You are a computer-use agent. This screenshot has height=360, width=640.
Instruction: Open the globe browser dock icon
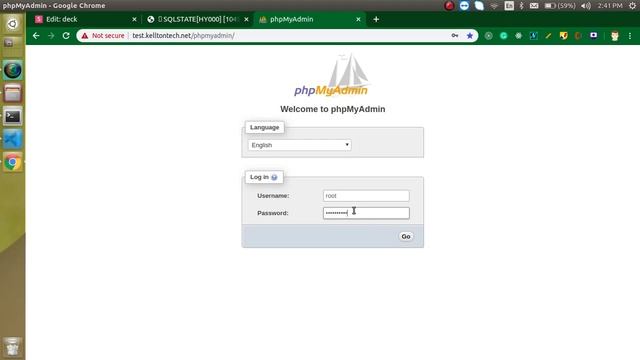(13, 70)
